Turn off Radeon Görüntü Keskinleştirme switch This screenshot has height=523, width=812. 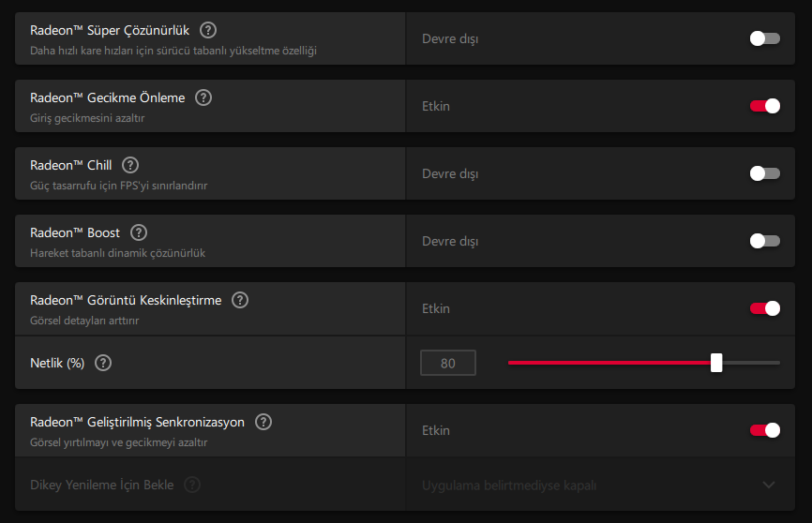[765, 308]
